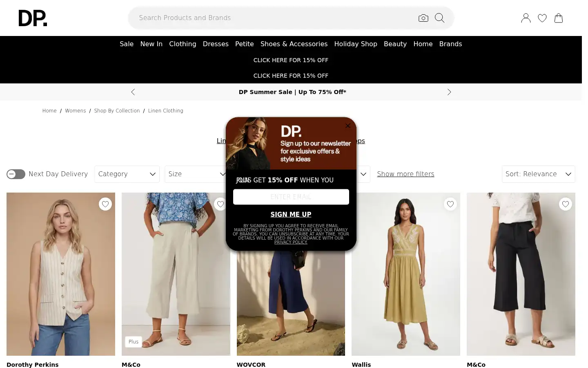Viewport: 588px width, 368px height.
Task: Open the M&Co black culottes product image
Action: 521,274
